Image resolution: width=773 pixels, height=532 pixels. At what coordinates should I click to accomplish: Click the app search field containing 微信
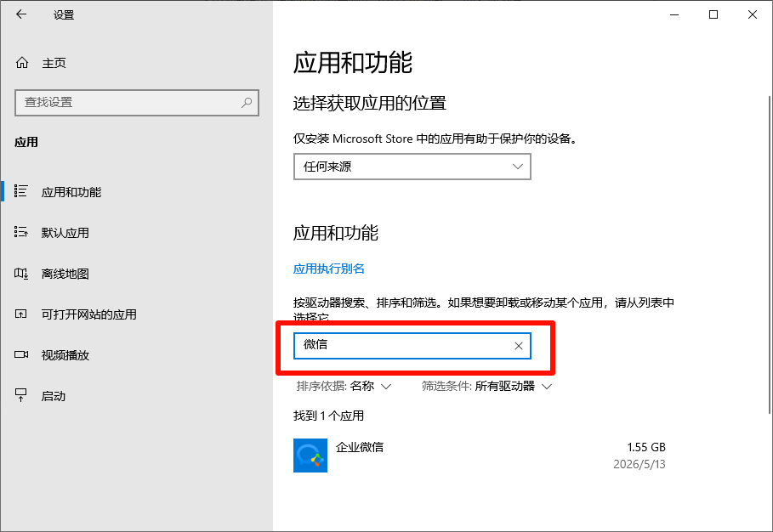[412, 346]
